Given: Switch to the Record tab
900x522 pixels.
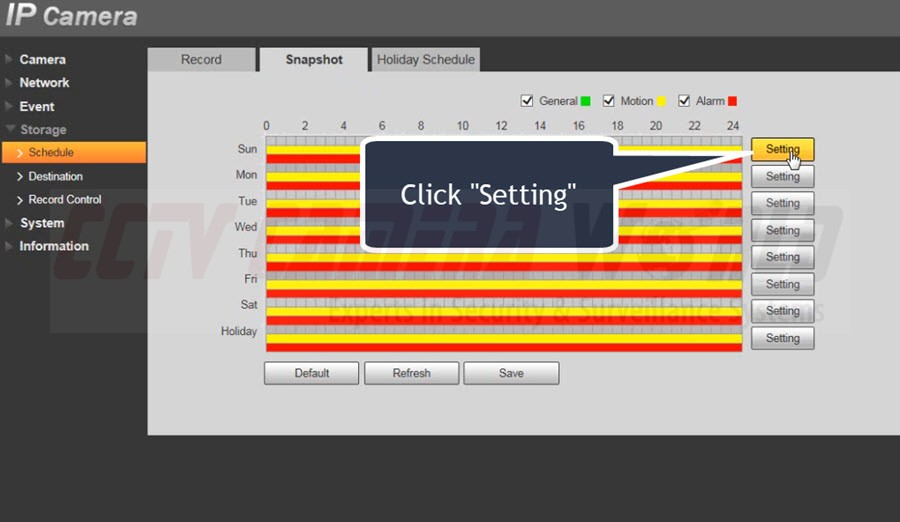Looking at the screenshot, I should [x=201, y=60].
